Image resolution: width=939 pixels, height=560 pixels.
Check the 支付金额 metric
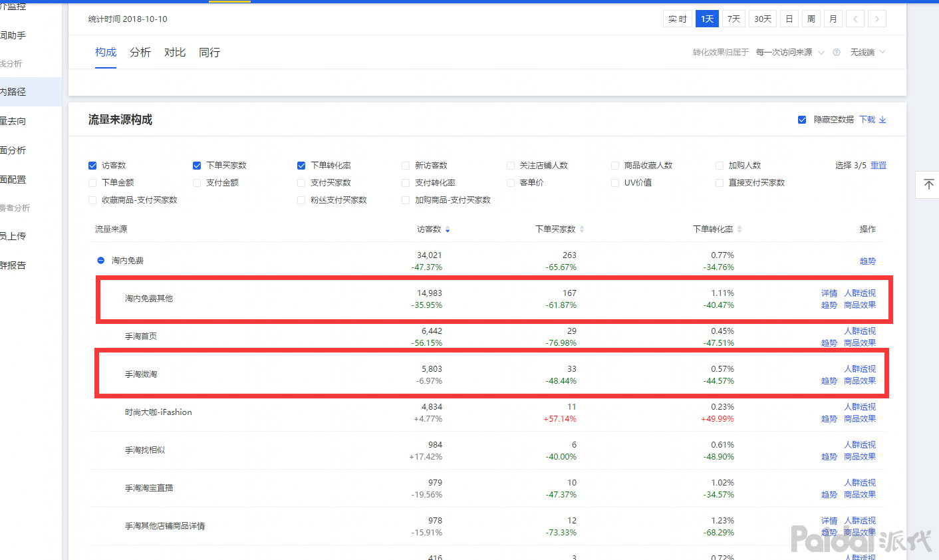tap(197, 183)
